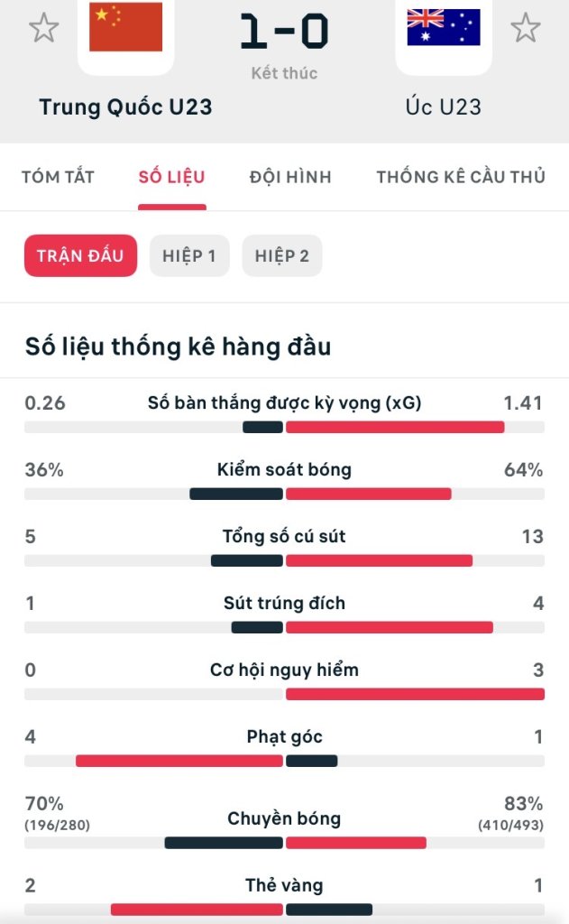The height and width of the screenshot is (924, 569).
Task: Open the TÓM TẮT tab
Action: 58,177
